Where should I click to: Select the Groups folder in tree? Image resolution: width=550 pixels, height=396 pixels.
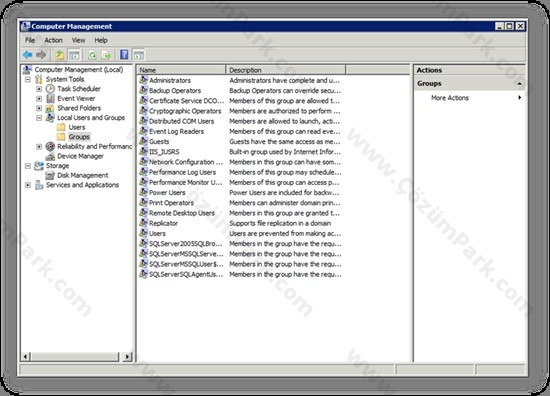pos(79,137)
